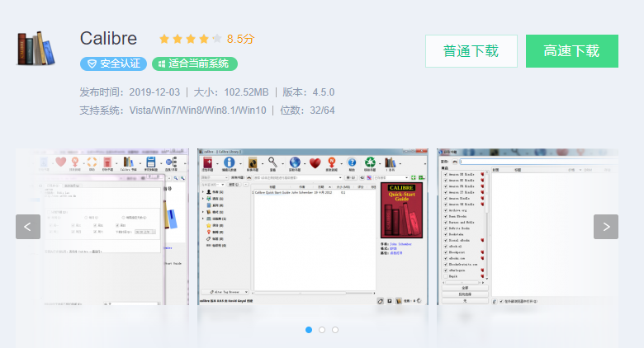
Task: Expand the first tree item in tag browser
Action: pos(203,192)
